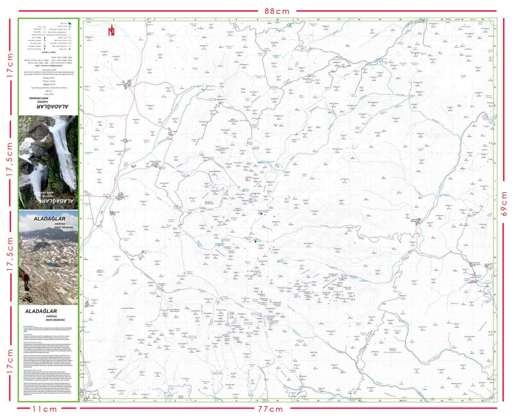Click the ALADAĞLAR title on the mountain photo
This screenshot has height=420, width=515.
(x=49, y=219)
